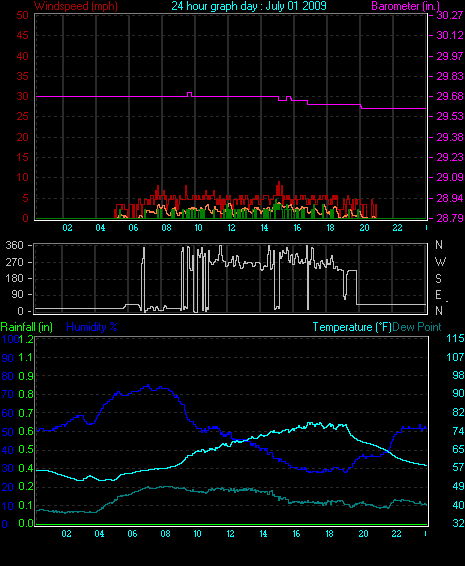Select barometer scale value 29.38
This screenshot has width=465, height=566.
[450, 137]
